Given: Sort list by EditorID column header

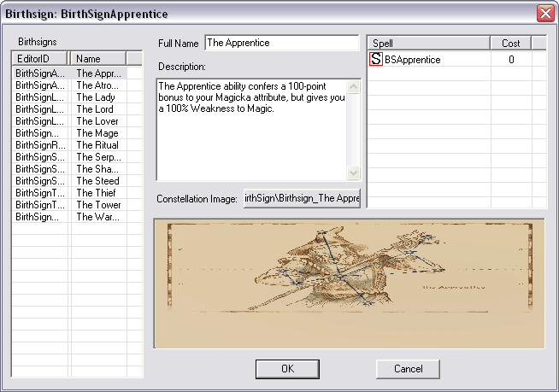Looking at the screenshot, I should tap(40, 59).
